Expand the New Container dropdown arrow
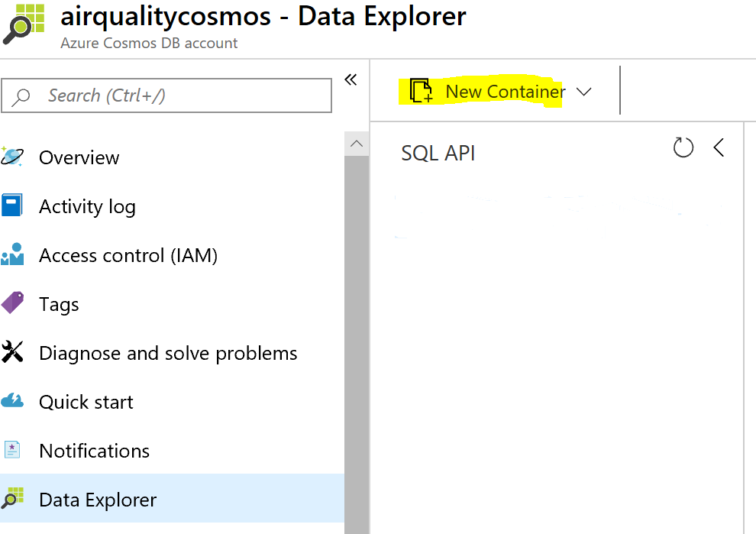Image resolution: width=756 pixels, height=534 pixels. (584, 92)
